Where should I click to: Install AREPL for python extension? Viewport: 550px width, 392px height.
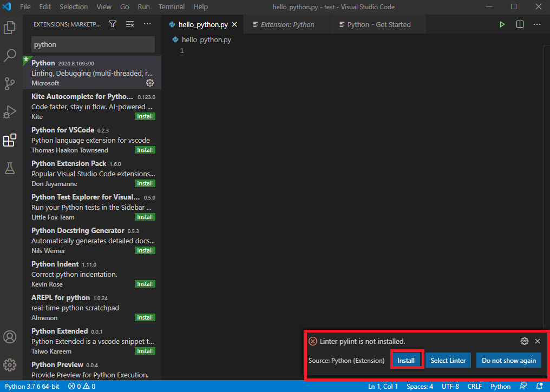[145, 318]
